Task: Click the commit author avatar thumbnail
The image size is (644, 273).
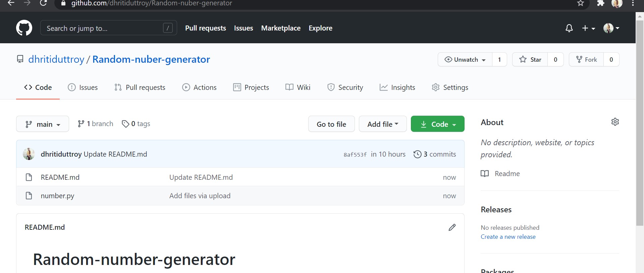Action: pos(29,154)
